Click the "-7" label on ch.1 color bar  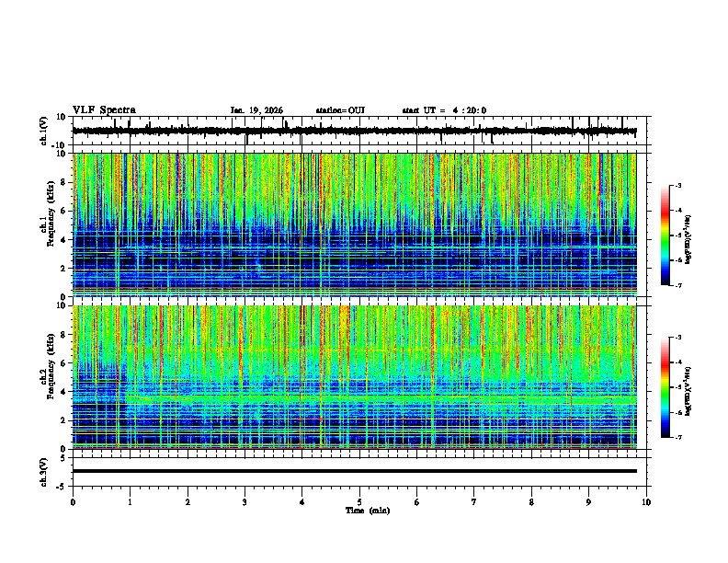tap(677, 286)
